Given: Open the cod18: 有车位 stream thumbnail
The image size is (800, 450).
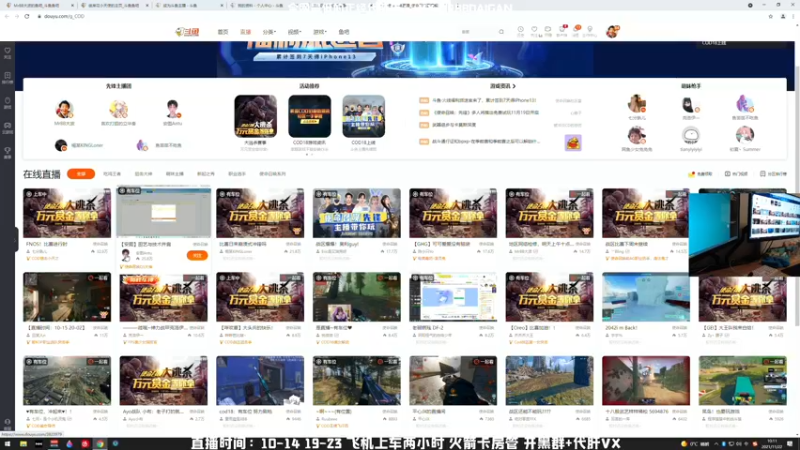Looking at the screenshot, I should pos(260,381).
